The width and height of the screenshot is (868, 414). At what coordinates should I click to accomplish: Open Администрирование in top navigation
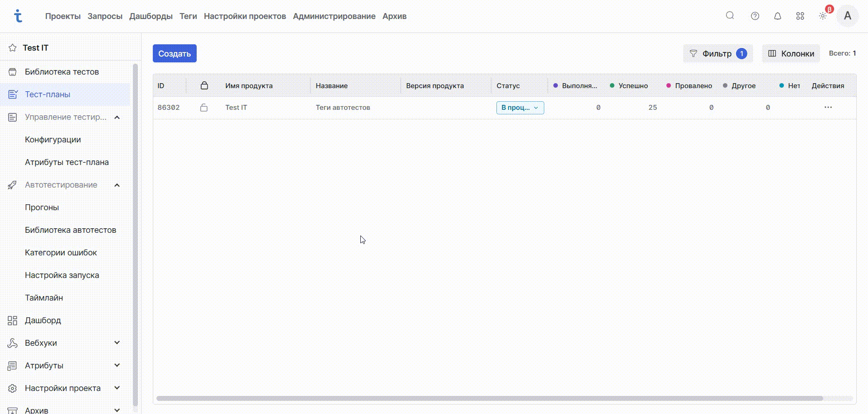pyautogui.click(x=334, y=16)
